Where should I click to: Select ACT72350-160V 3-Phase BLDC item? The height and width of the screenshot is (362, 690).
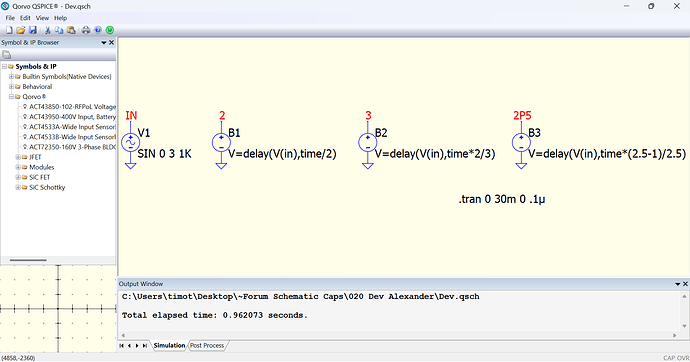73,147
